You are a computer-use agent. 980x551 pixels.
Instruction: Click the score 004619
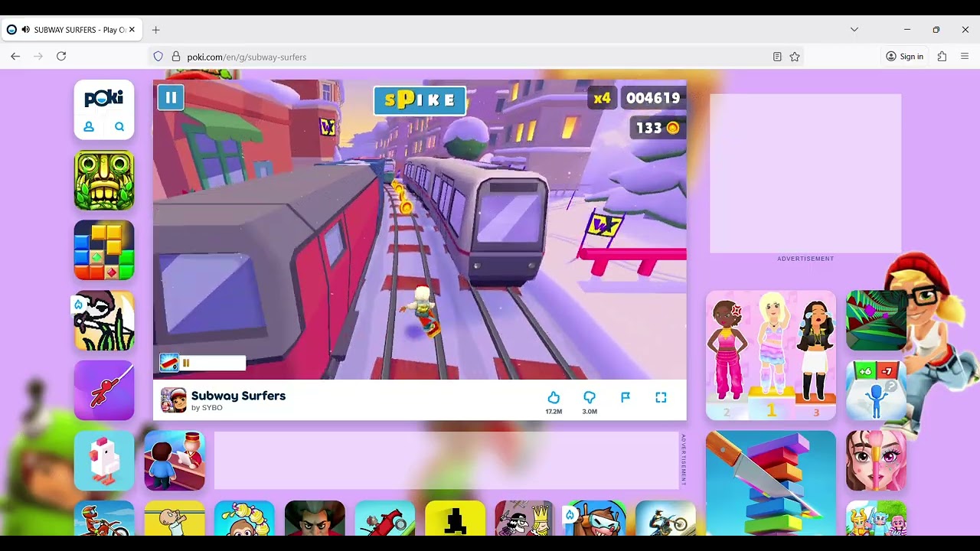[652, 98]
